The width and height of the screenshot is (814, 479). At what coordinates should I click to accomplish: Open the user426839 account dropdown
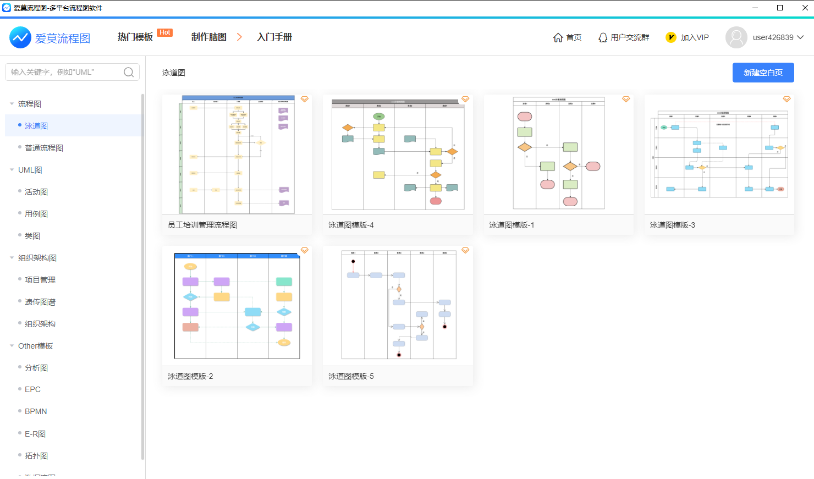[x=778, y=37]
